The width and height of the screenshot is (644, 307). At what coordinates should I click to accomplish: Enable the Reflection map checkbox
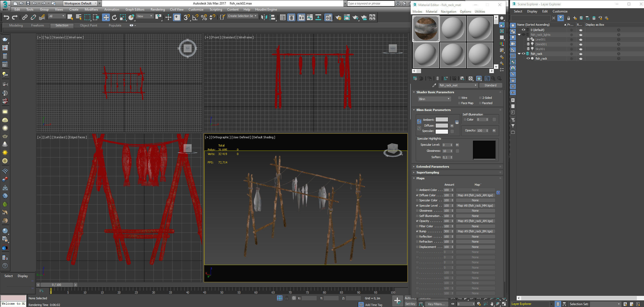pyautogui.click(x=417, y=237)
